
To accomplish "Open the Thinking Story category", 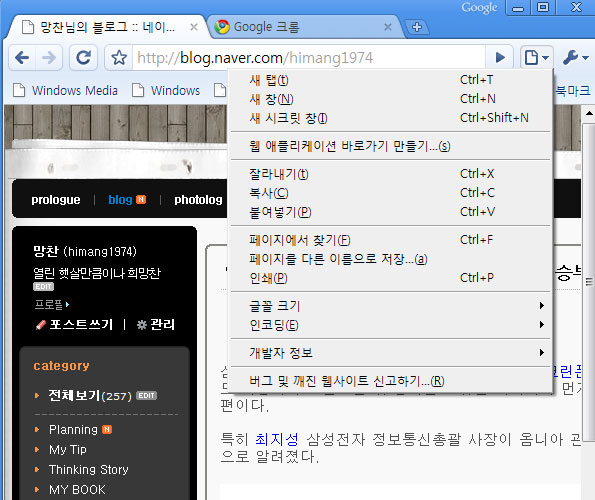I will [x=88, y=470].
